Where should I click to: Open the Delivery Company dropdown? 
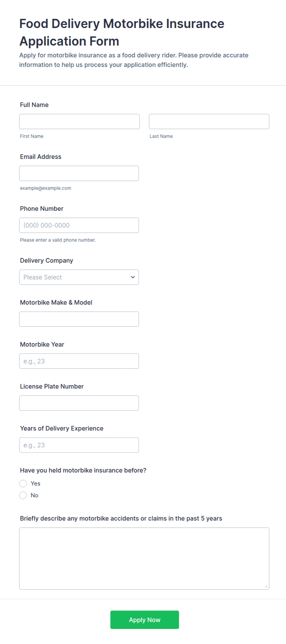[79, 277]
